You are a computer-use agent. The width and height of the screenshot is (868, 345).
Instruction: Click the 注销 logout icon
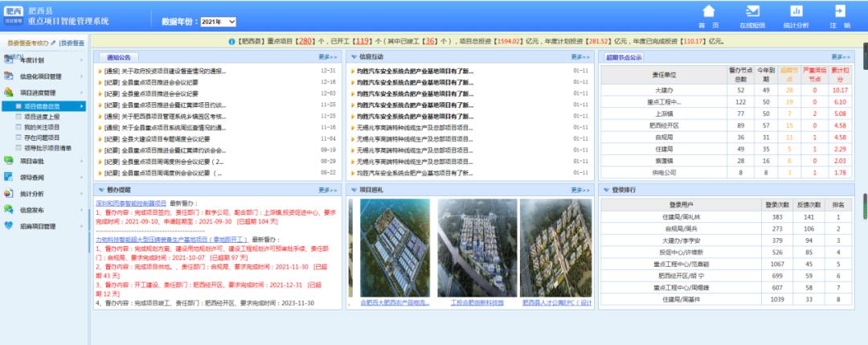point(840,11)
